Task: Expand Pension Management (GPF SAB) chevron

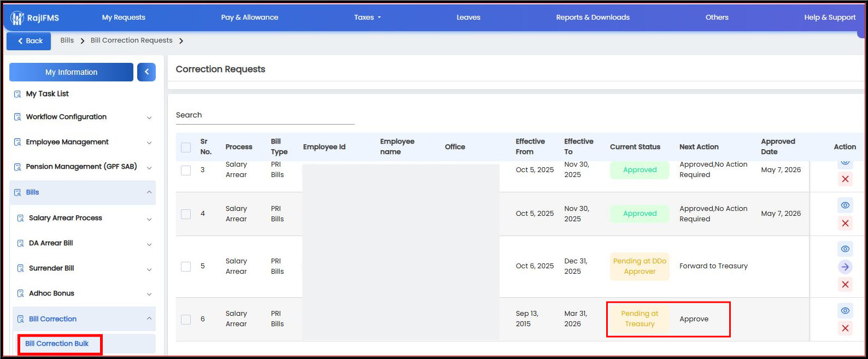Action: 149,168
